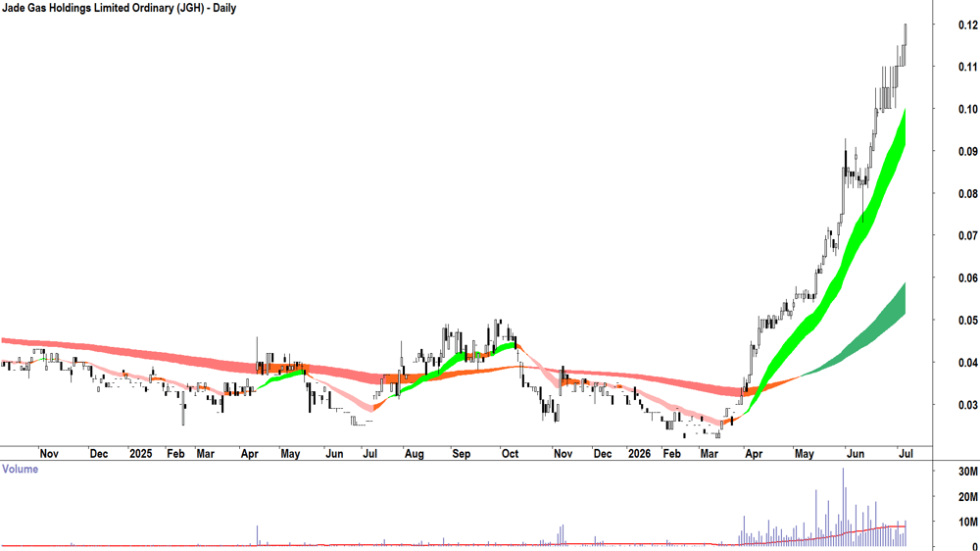Viewport: 980px width, 551px height.
Task: Click the 0.11 price axis label
Action: [x=967, y=67]
